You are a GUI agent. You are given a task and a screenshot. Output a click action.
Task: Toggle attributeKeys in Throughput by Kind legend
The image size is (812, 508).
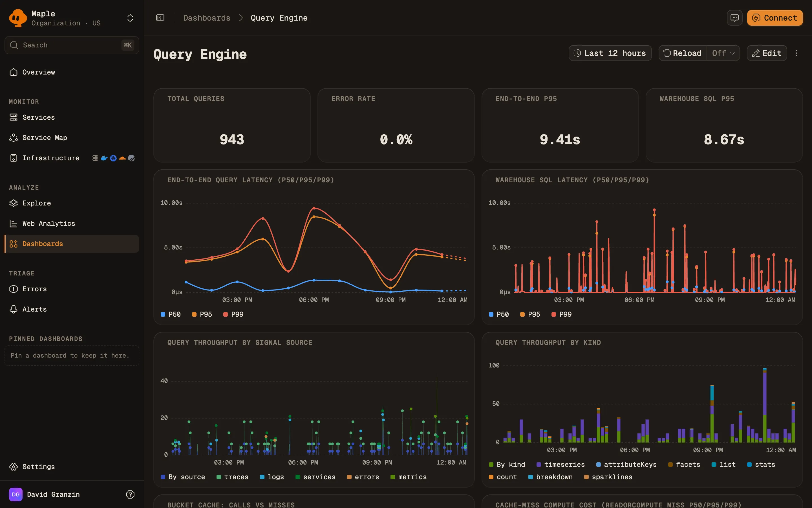[626, 465]
